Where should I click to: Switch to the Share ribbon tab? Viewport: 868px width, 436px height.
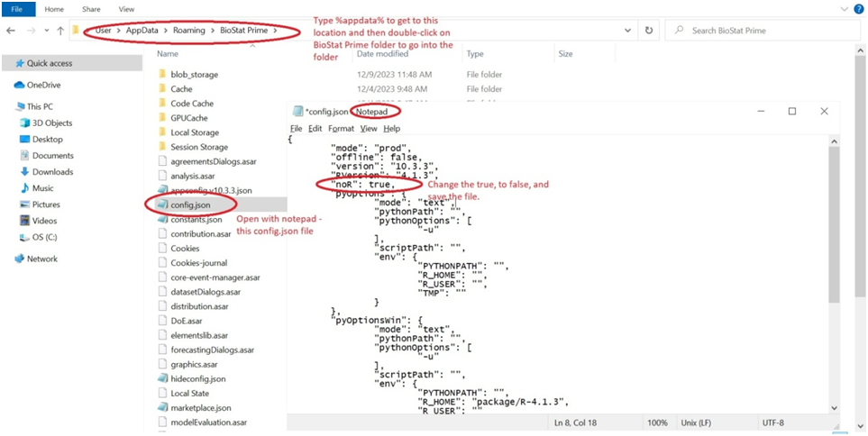[x=91, y=9]
